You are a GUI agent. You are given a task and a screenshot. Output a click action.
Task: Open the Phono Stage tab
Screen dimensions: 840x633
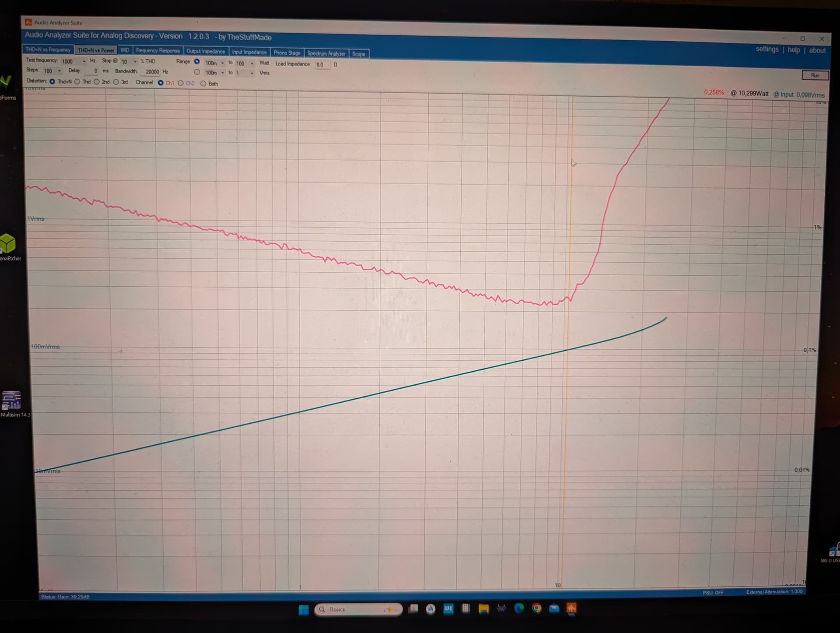click(287, 53)
